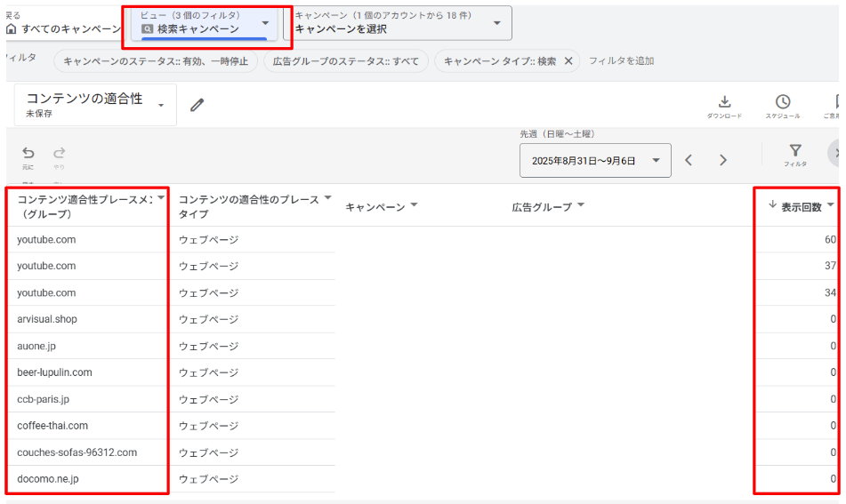Click the ccb-paris.jp placement cell
Image resolution: width=846 pixels, height=504 pixels.
click(44, 399)
